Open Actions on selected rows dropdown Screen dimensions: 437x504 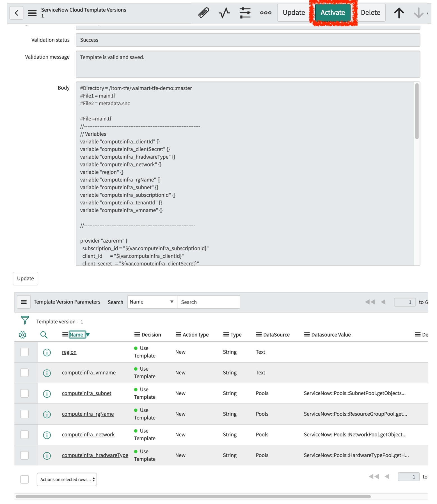coord(67,479)
